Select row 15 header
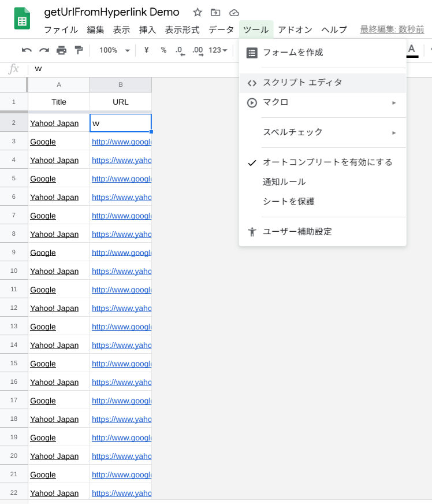The height and width of the screenshot is (504, 432). 14,363
